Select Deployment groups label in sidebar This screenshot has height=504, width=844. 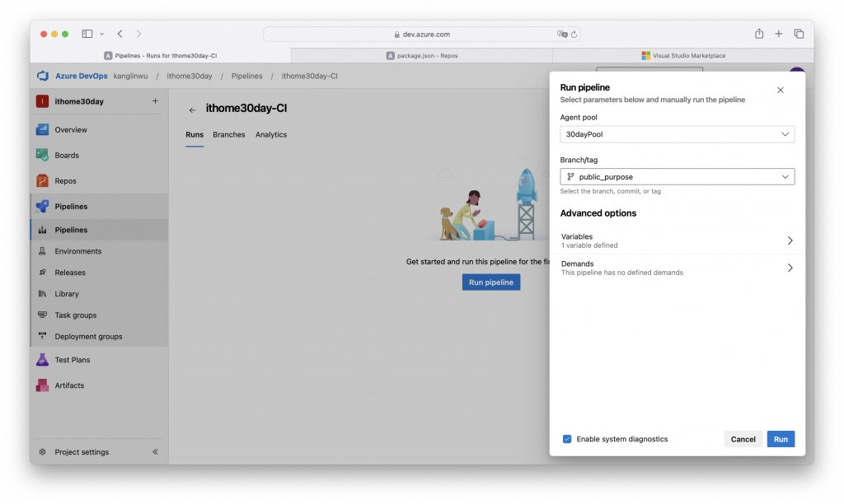[x=88, y=336]
